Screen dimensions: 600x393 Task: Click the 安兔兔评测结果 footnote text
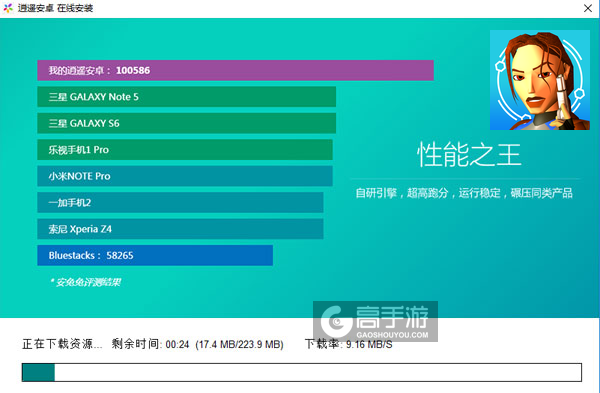85,282
